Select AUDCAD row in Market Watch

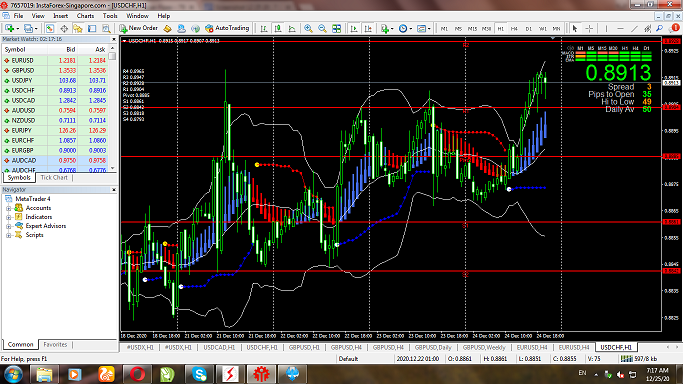pyautogui.click(x=55, y=161)
